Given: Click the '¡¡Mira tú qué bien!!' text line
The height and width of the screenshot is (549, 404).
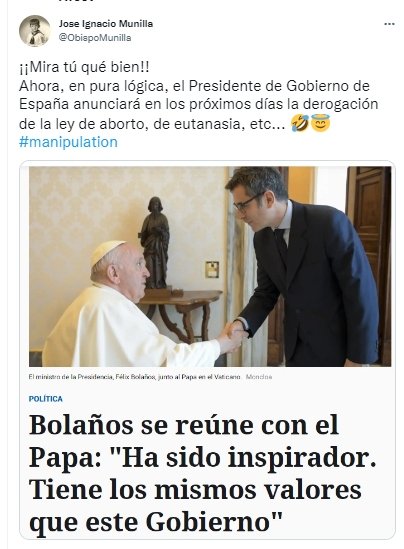Looking at the screenshot, I should [84, 67].
